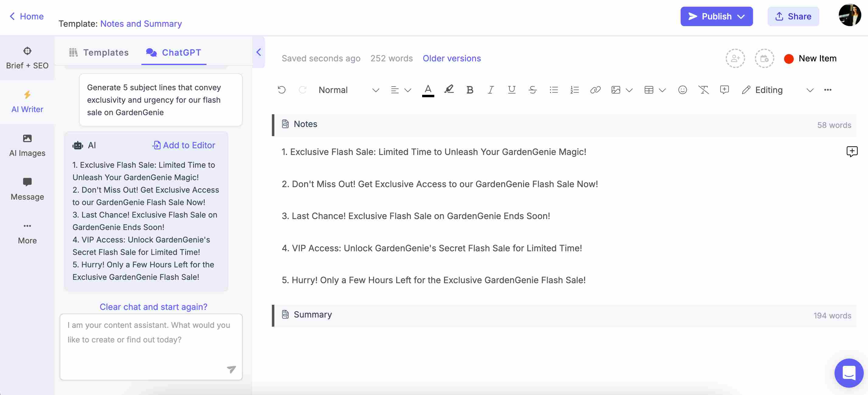Open the Editing mode dropdown
Viewport: 868px width, 395px height.
click(778, 90)
